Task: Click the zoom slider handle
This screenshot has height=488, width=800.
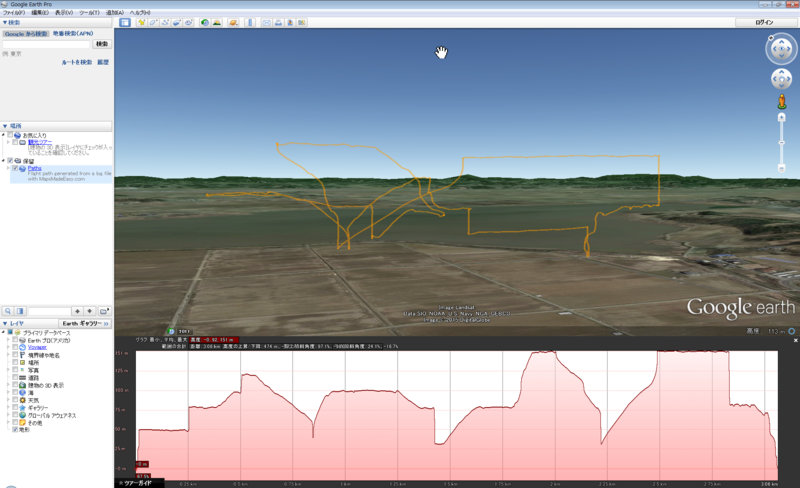Action: [781, 143]
